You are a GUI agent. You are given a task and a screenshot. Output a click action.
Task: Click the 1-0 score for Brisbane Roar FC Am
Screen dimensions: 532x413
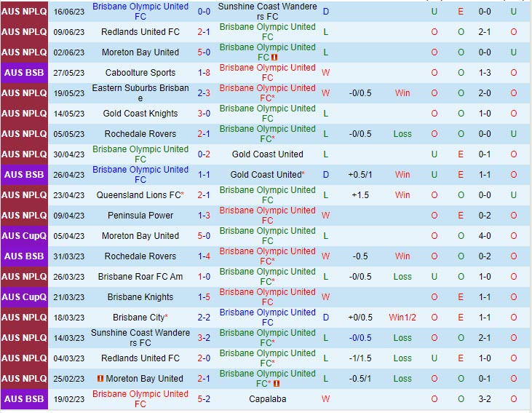(x=204, y=277)
